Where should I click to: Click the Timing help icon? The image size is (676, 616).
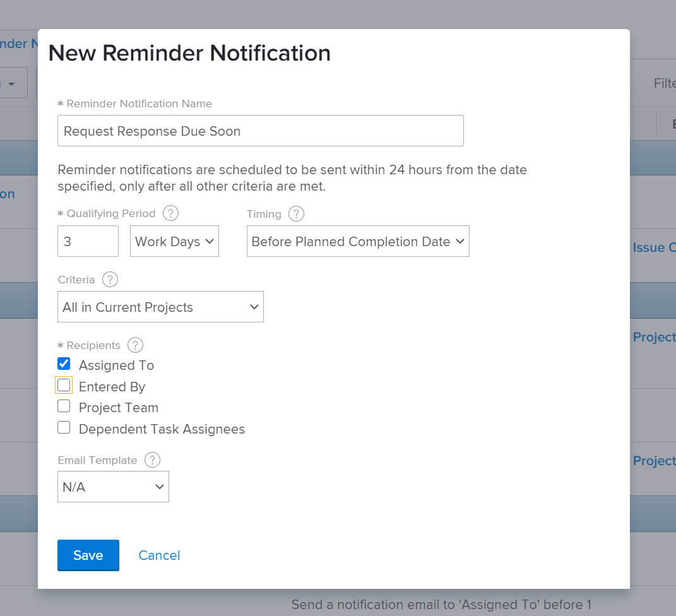coord(296,213)
